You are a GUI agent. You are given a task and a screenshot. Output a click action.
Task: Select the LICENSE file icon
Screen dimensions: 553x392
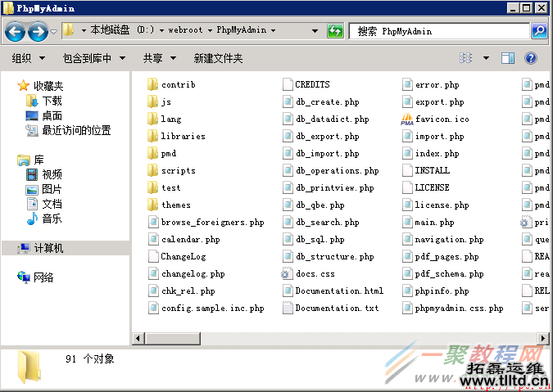point(407,187)
